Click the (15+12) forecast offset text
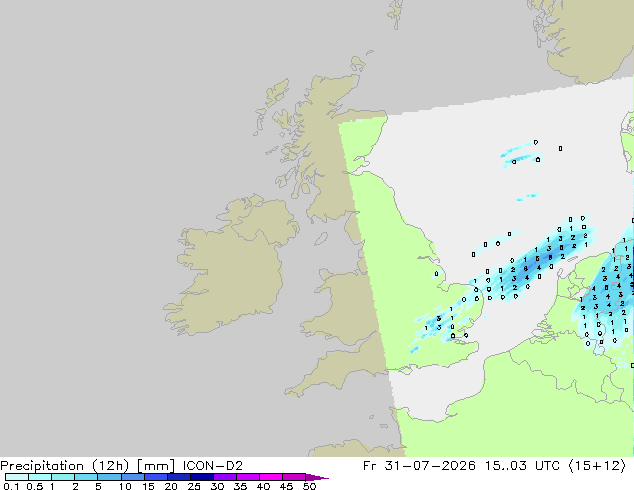Viewport: 634px width, 490px height. coord(597,466)
